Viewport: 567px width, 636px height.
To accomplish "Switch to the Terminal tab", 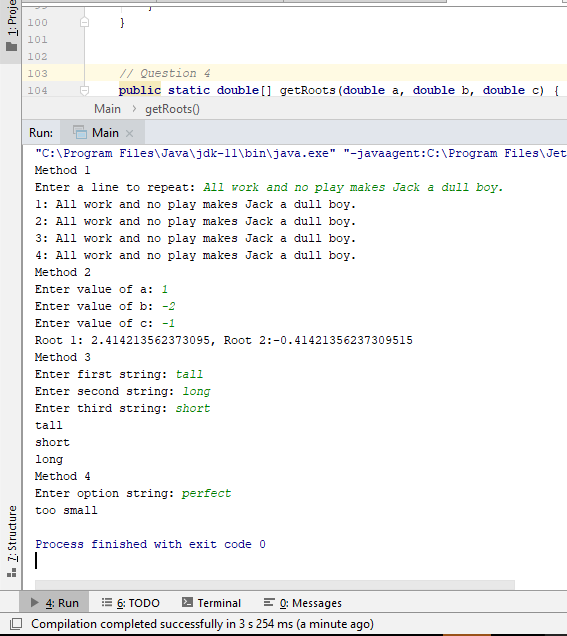I will coord(211,603).
